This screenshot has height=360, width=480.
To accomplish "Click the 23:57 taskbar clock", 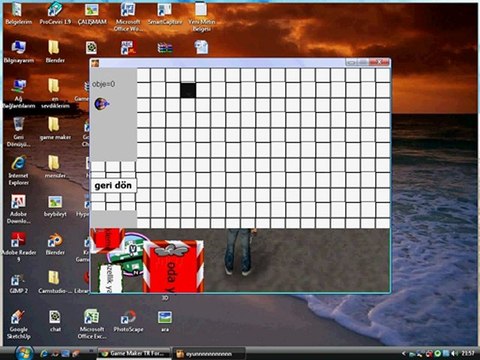I will coord(468,353).
